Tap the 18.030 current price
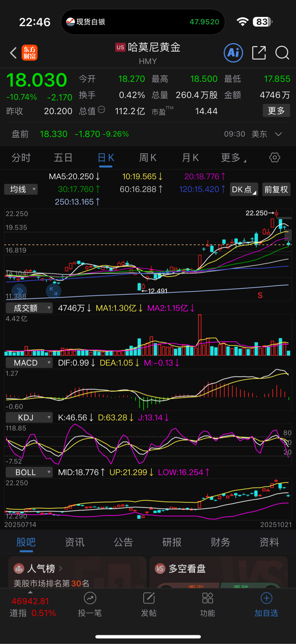 pyautogui.click(x=37, y=80)
